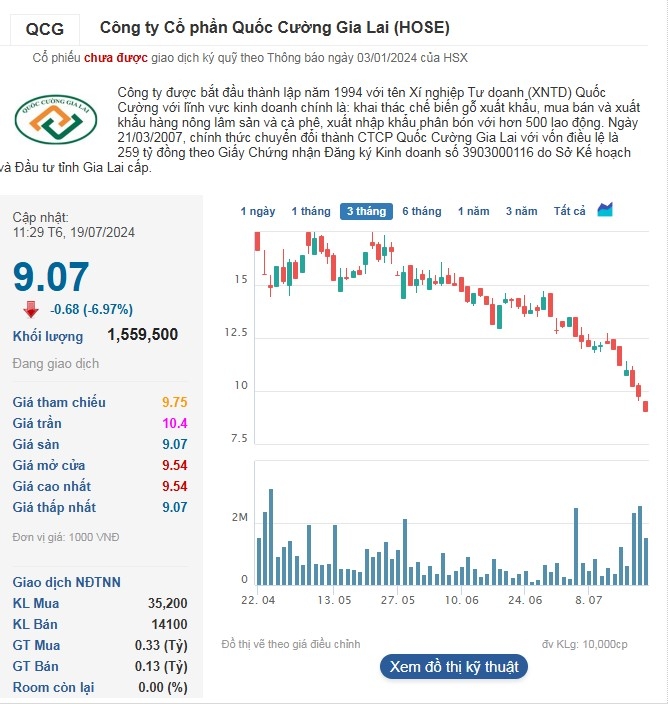
Task: Switch chart to 1 tháng range
Action: pyautogui.click(x=310, y=211)
